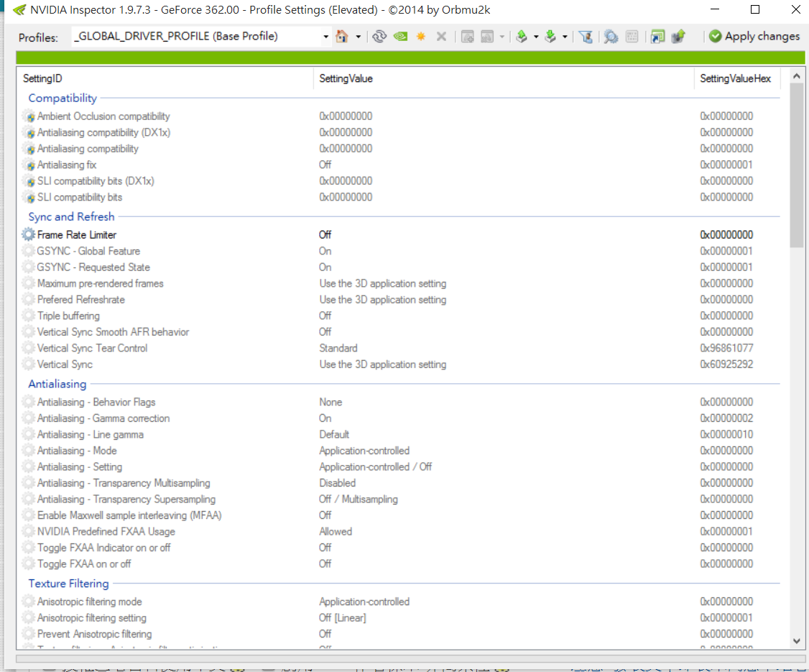Screen dimensions: 809x672
Task: Click the GSYNC - Global Feature gear icon
Action: coord(28,251)
